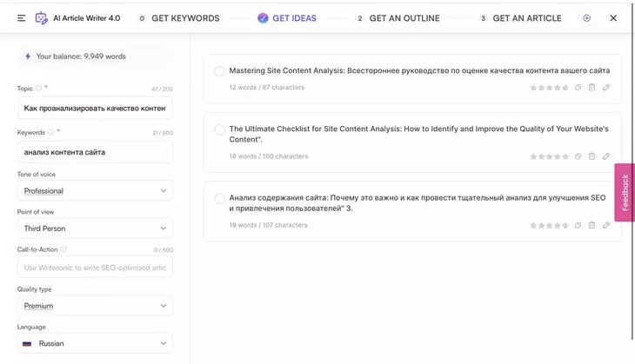Viewport: 635px width, 364px height.
Task: Click the text '18 words / 100 characters'
Action: (269, 156)
